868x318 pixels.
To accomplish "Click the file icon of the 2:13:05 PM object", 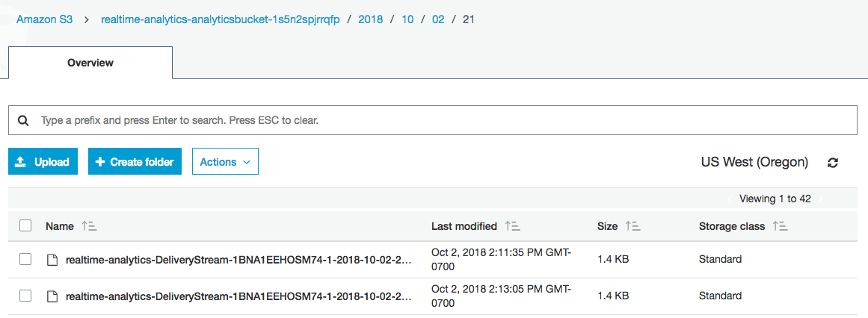I will [x=52, y=296].
